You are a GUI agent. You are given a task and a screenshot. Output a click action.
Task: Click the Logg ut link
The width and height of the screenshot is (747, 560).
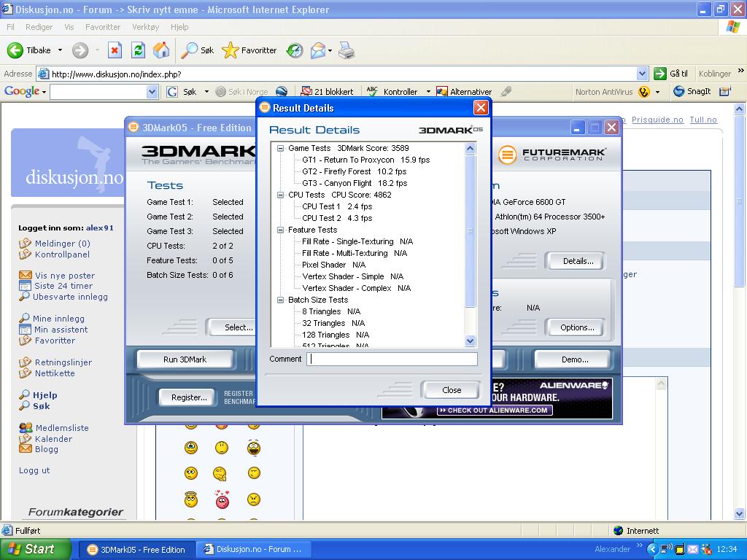pos(34,470)
